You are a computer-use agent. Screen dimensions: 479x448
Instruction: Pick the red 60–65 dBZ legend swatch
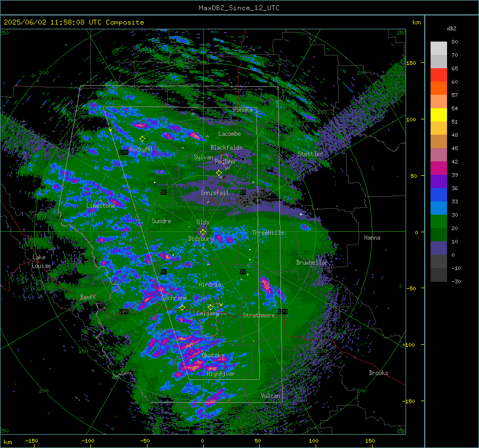click(x=439, y=75)
